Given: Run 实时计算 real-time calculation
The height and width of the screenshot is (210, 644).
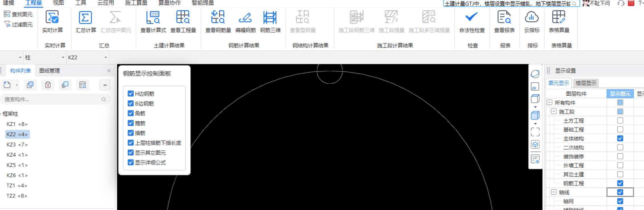Looking at the screenshot, I should [52, 22].
